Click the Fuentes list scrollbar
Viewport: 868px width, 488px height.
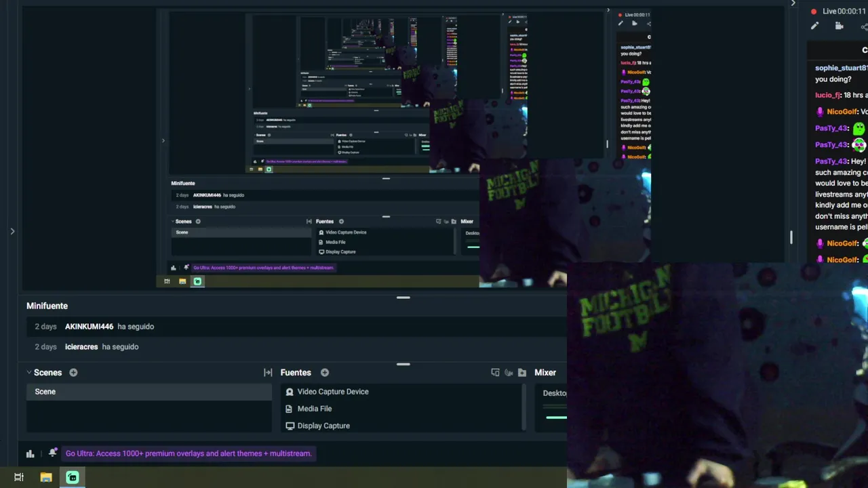pyautogui.click(x=524, y=408)
